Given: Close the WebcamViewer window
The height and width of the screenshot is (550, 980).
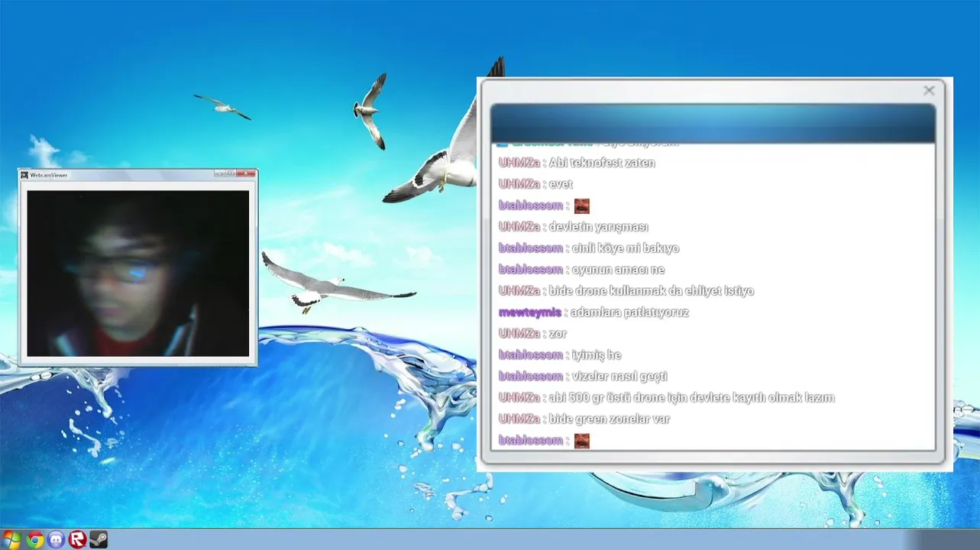Looking at the screenshot, I should (x=246, y=173).
